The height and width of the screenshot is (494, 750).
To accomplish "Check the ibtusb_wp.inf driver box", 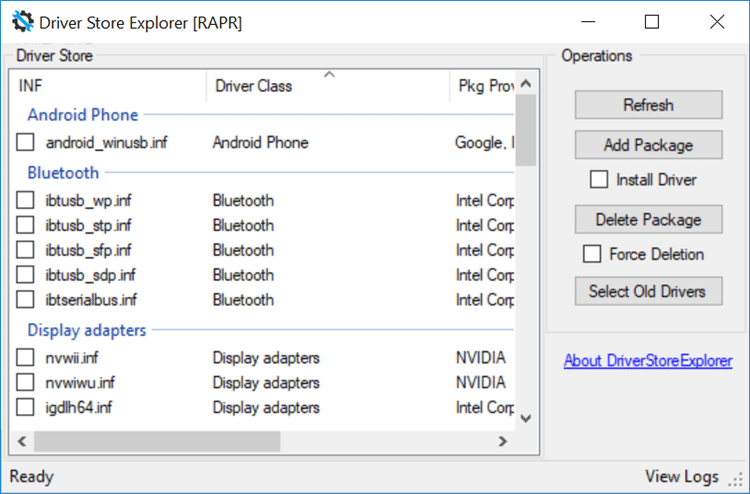I will pos(25,200).
